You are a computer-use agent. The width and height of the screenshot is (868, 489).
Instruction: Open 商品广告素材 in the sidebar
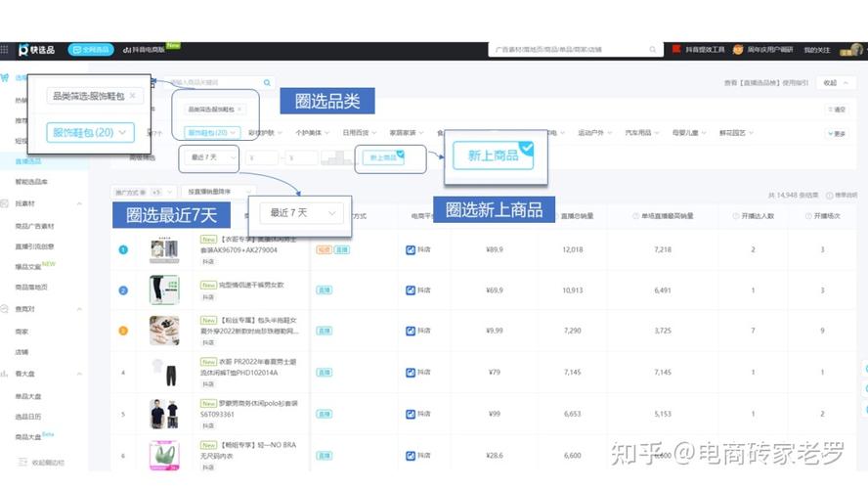[x=34, y=226]
